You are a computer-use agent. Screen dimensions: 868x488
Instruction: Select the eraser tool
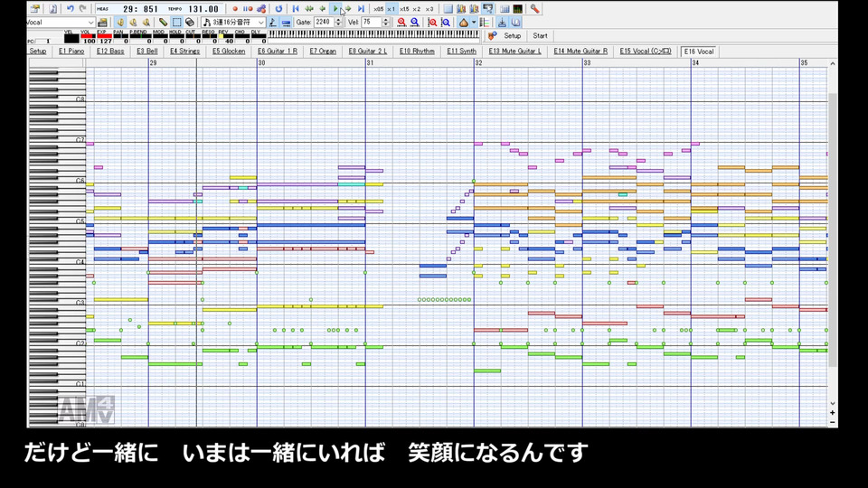click(x=189, y=22)
